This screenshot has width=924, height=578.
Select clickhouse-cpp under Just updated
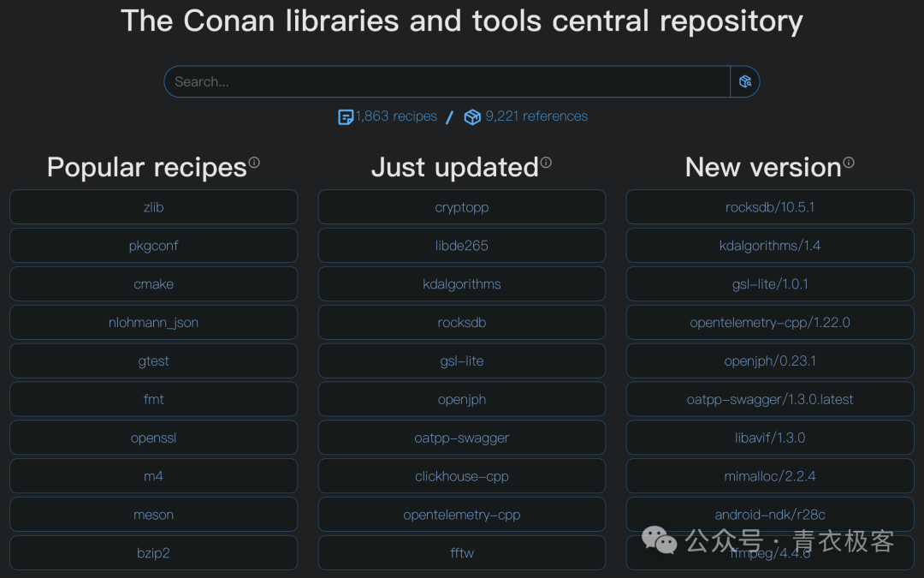461,476
